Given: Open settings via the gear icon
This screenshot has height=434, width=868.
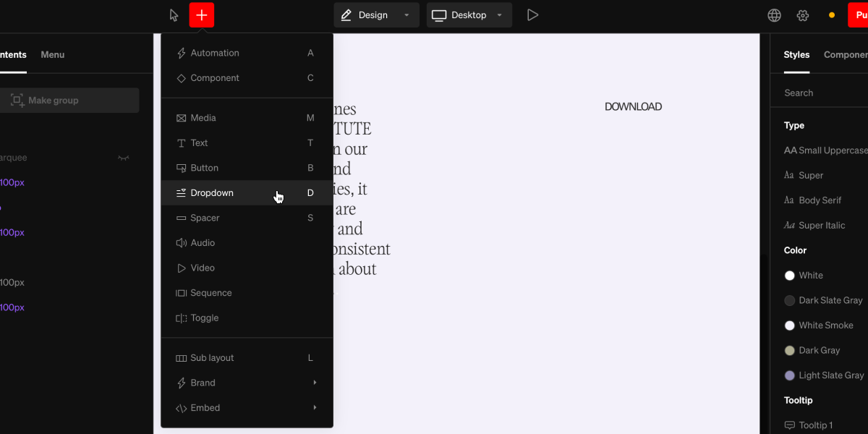Looking at the screenshot, I should tap(803, 14).
